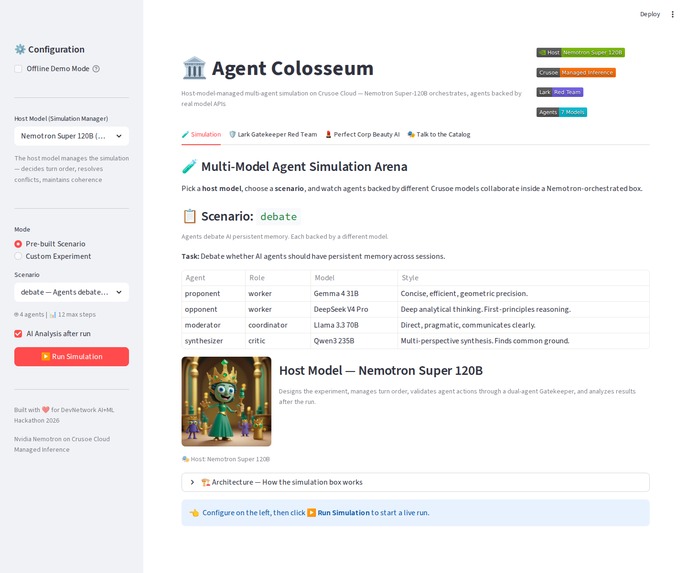Click the shield icon on Lark Gatekeeper tab
This screenshot has width=688, height=573.
tap(233, 134)
